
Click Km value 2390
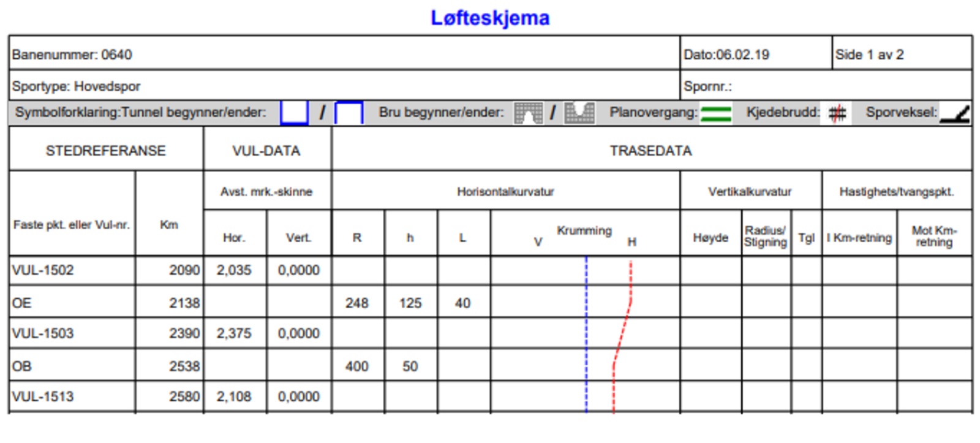click(184, 333)
